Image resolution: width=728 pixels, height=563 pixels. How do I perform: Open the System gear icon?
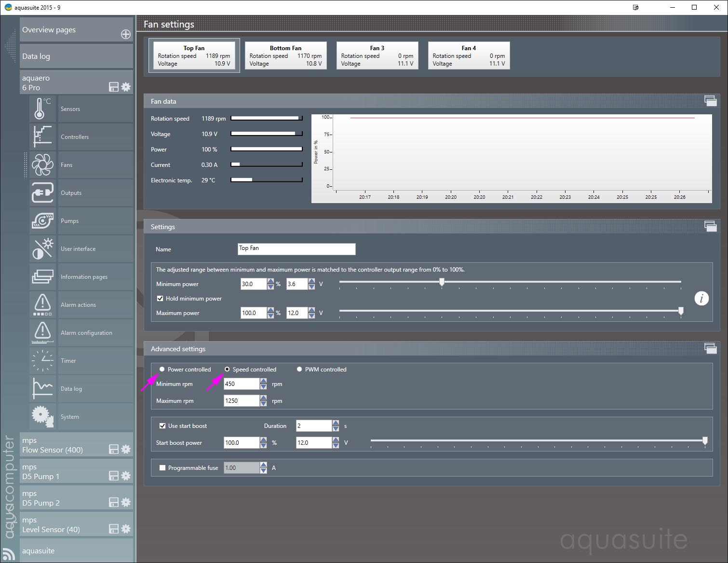(x=42, y=416)
